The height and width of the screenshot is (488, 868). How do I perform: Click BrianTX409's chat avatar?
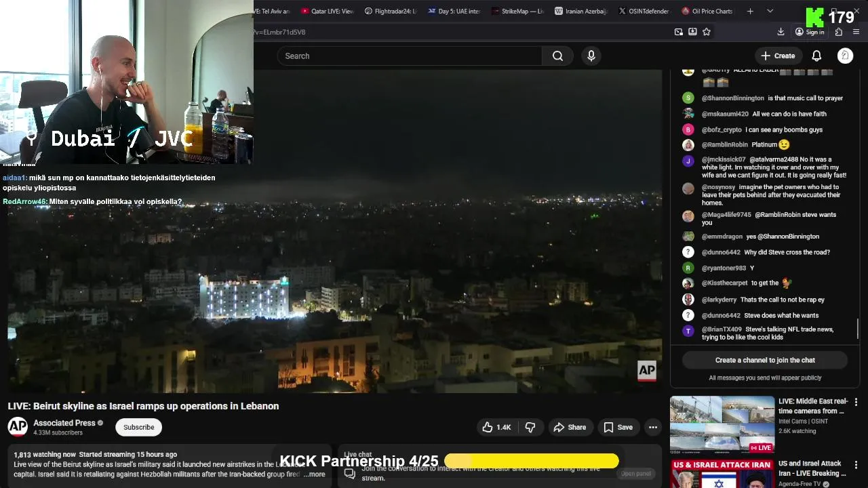pyautogui.click(x=688, y=331)
